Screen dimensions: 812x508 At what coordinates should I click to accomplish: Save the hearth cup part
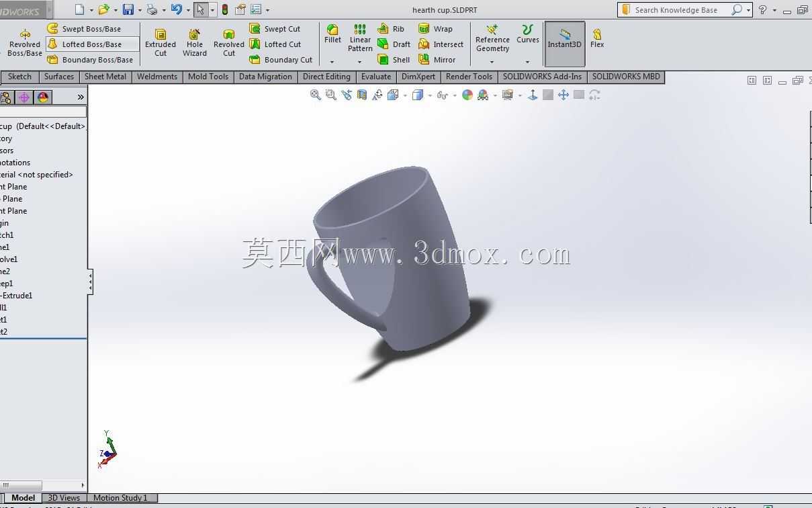pos(128,9)
